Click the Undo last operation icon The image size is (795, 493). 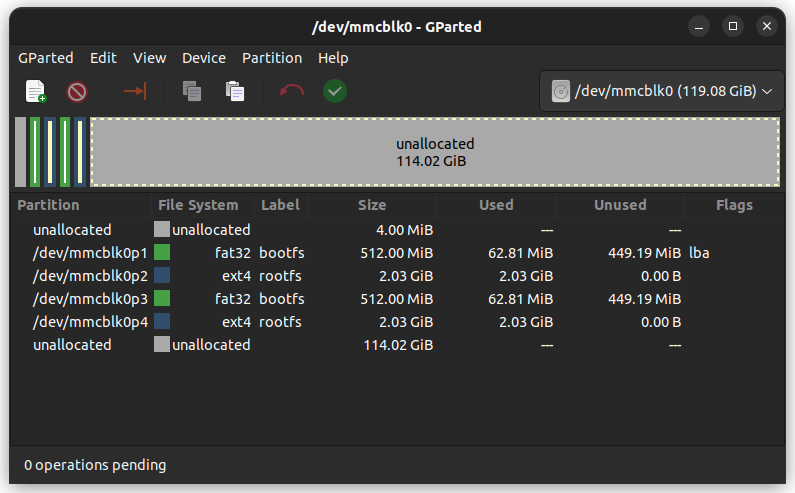(x=292, y=91)
